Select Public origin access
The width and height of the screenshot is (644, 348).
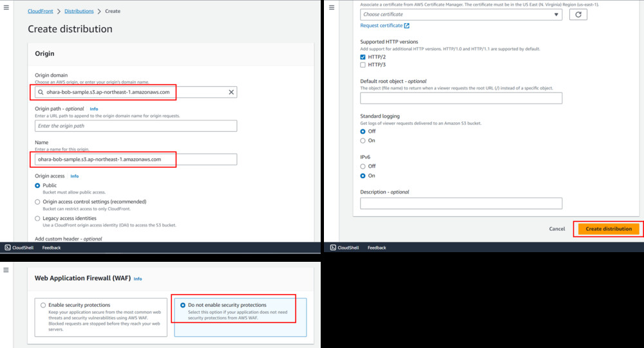[x=37, y=185]
